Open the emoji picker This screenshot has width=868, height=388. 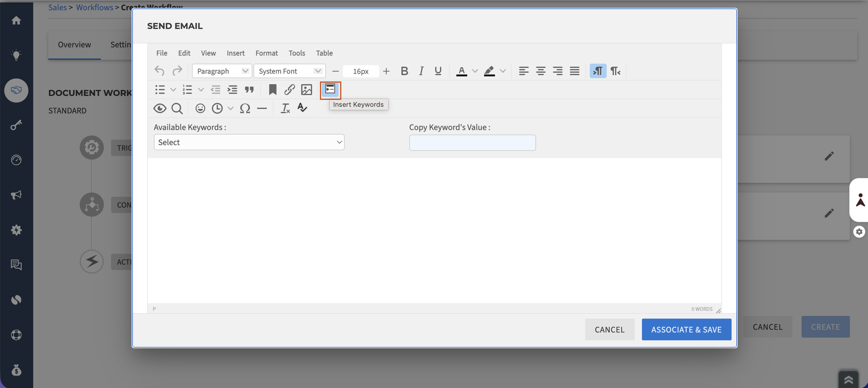(x=200, y=108)
